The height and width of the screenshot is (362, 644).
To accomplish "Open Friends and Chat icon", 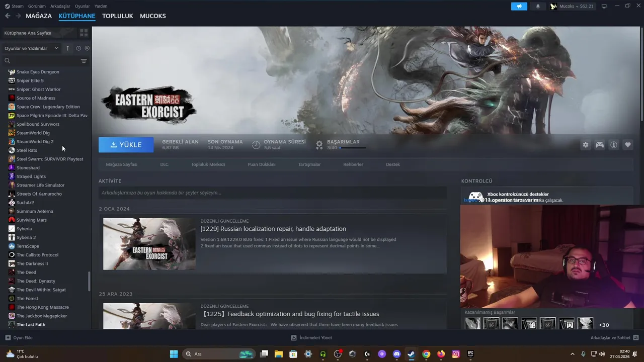I will pos(635,337).
